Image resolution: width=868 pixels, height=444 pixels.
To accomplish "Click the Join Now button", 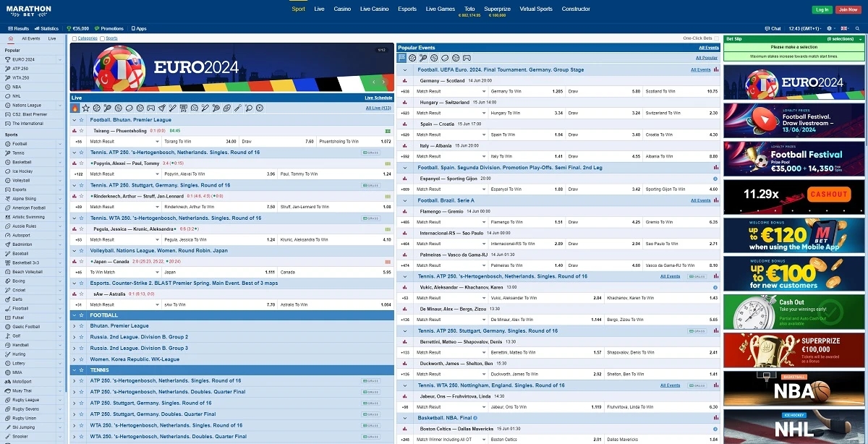I will coord(848,9).
